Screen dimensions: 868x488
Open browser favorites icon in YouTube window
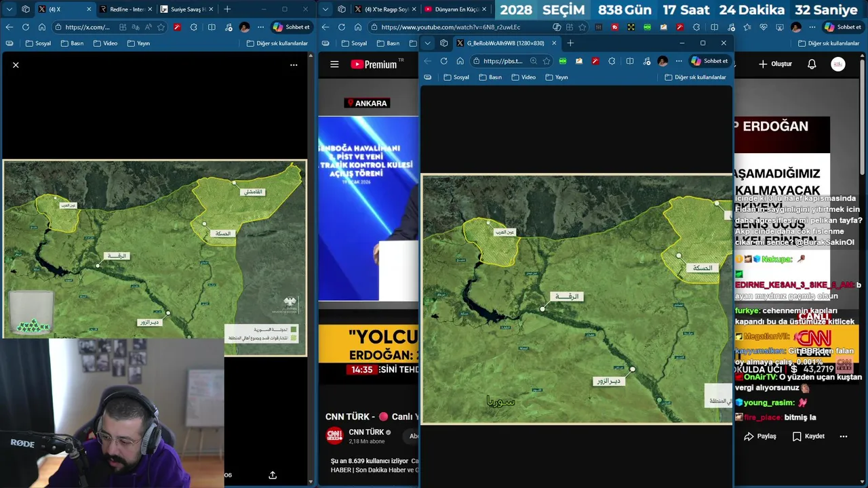[x=746, y=27]
